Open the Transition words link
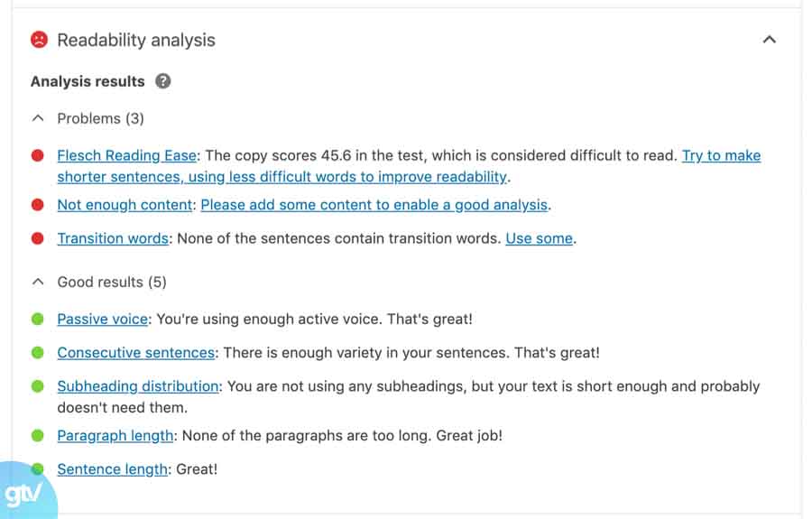The height and width of the screenshot is (519, 812). tap(113, 238)
